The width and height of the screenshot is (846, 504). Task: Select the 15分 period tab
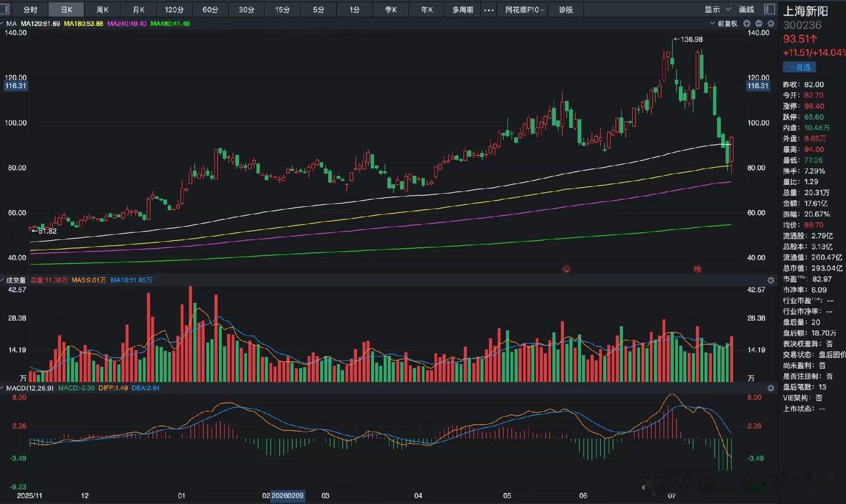[282, 10]
